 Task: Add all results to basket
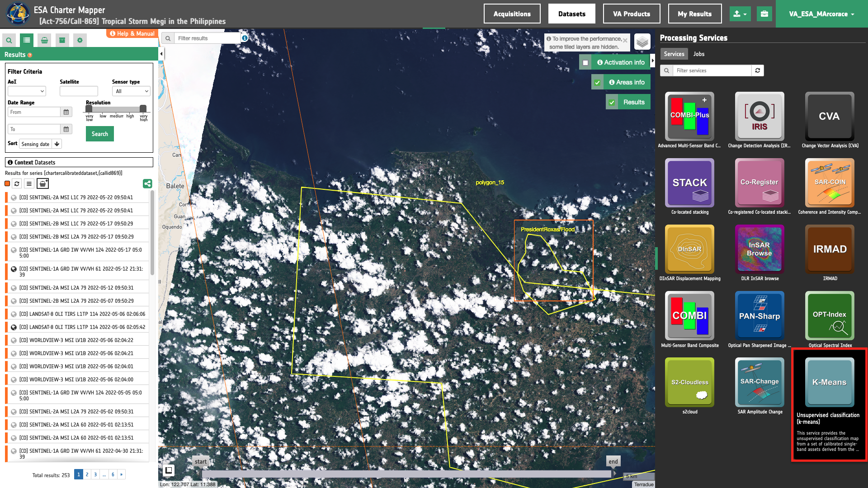pyautogui.click(x=42, y=183)
